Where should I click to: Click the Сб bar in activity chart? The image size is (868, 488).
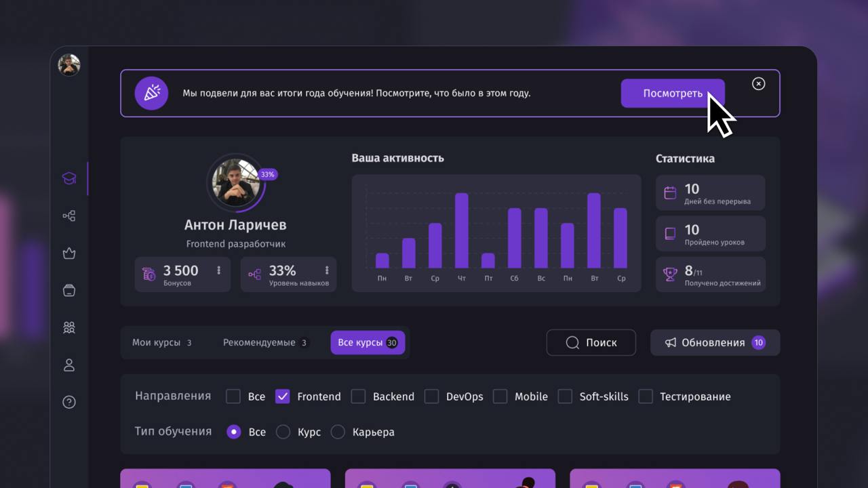point(515,239)
